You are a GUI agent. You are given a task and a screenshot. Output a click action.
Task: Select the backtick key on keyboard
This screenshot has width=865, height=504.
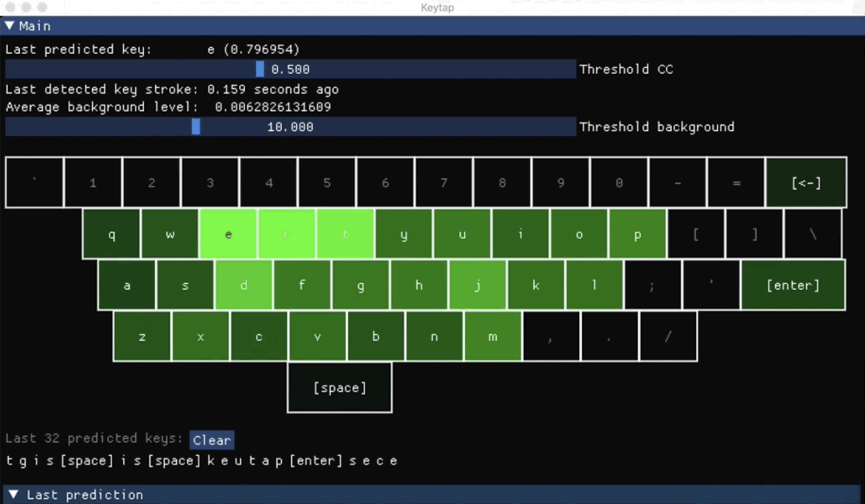tap(34, 182)
